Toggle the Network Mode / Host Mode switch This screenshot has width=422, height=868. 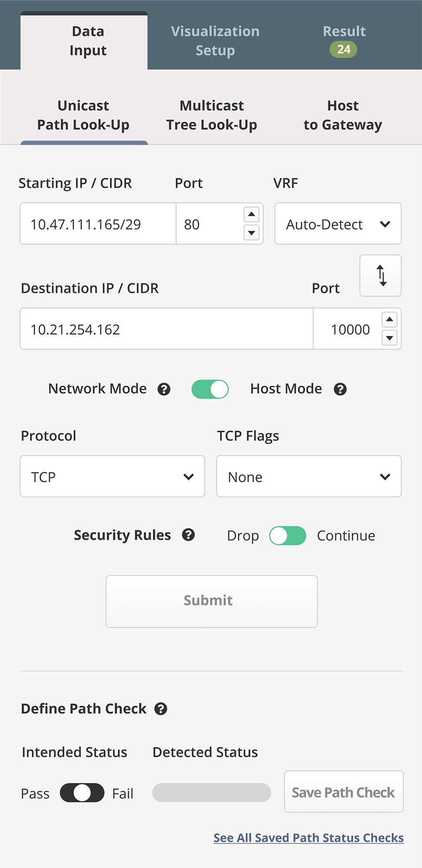(x=210, y=389)
